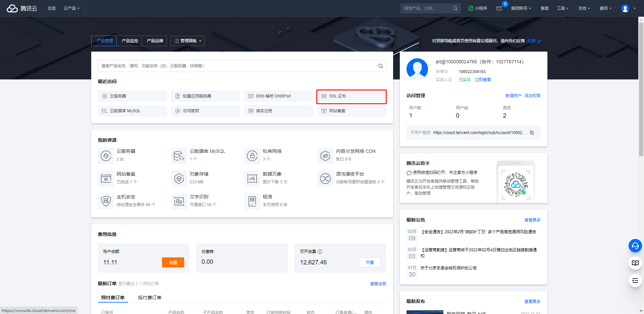Click the 云数据库 MySQL resource icon
This screenshot has height=314, width=644.
point(179,156)
